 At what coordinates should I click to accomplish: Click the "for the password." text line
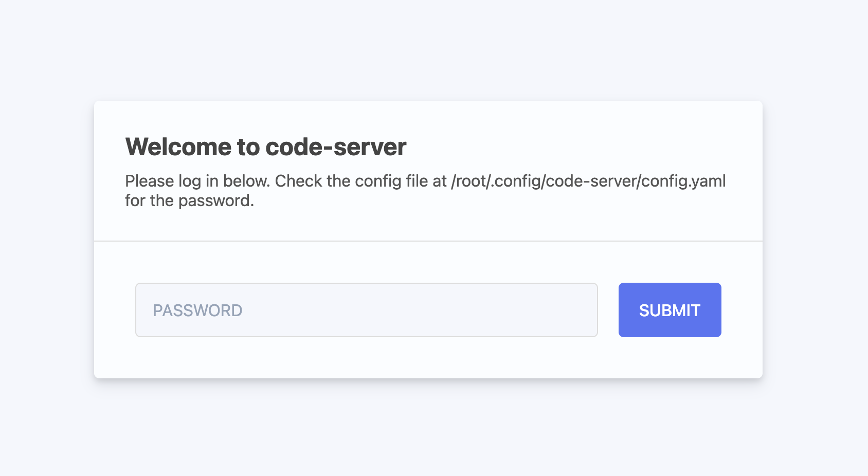tap(190, 200)
